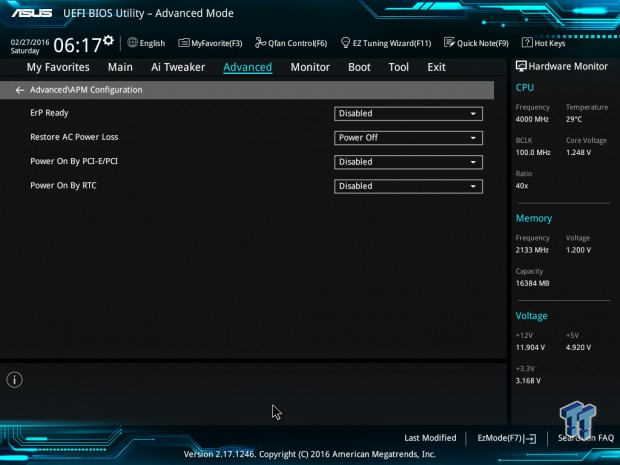Click memory capacity value 16384 MB
The height and width of the screenshot is (465, 620).
tap(532, 283)
